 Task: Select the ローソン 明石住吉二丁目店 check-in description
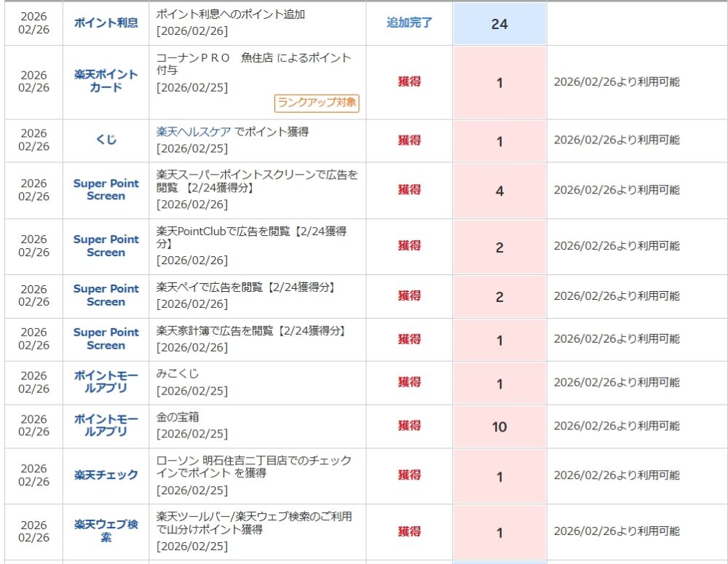click(x=253, y=466)
